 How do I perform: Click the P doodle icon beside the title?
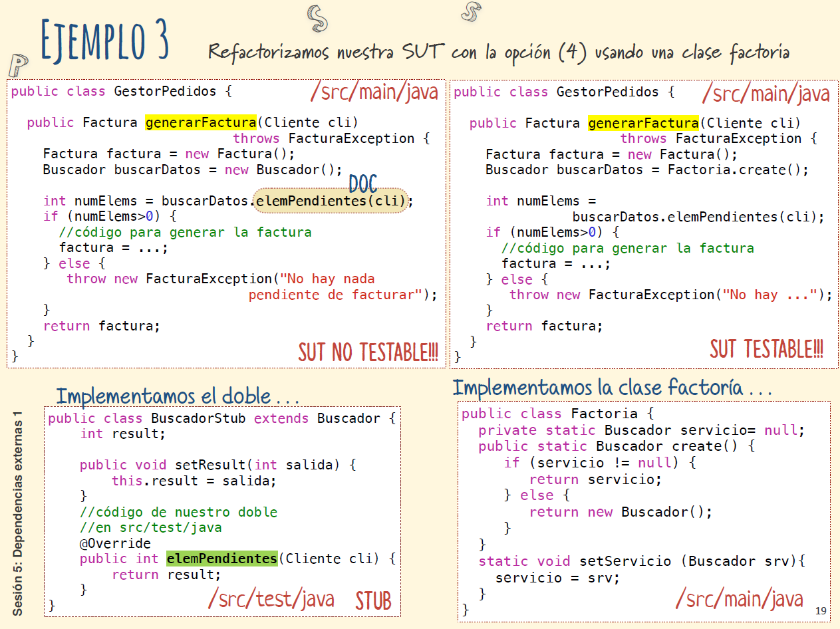tap(18, 66)
